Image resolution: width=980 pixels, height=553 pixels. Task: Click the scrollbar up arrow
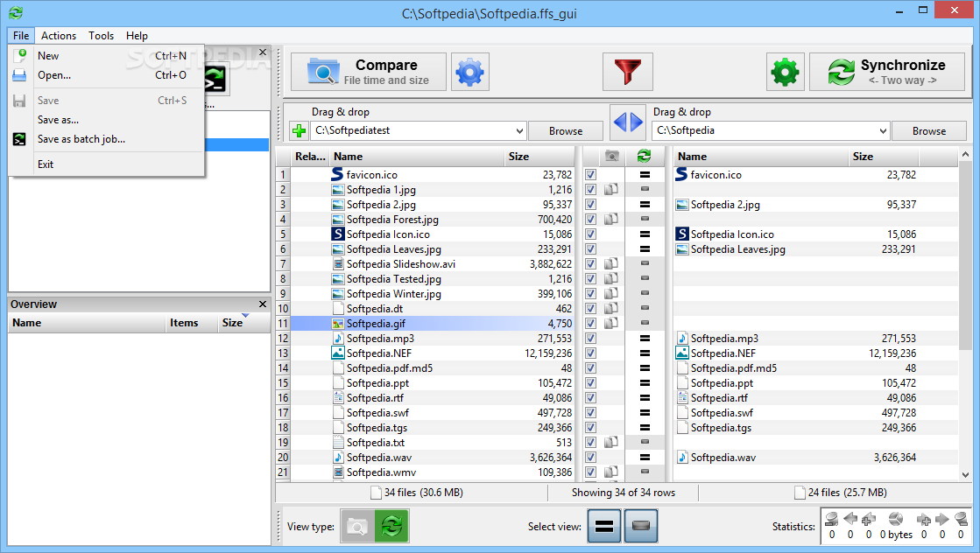pyautogui.click(x=965, y=154)
